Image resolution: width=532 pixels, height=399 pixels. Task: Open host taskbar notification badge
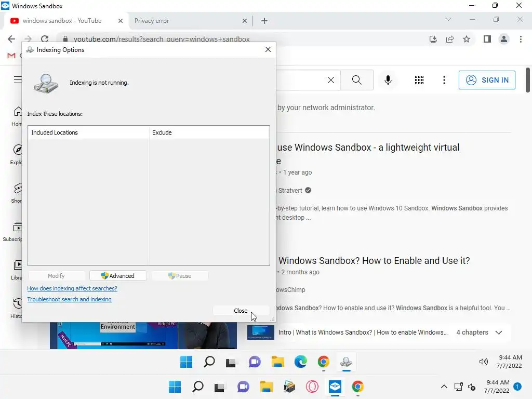(517, 387)
